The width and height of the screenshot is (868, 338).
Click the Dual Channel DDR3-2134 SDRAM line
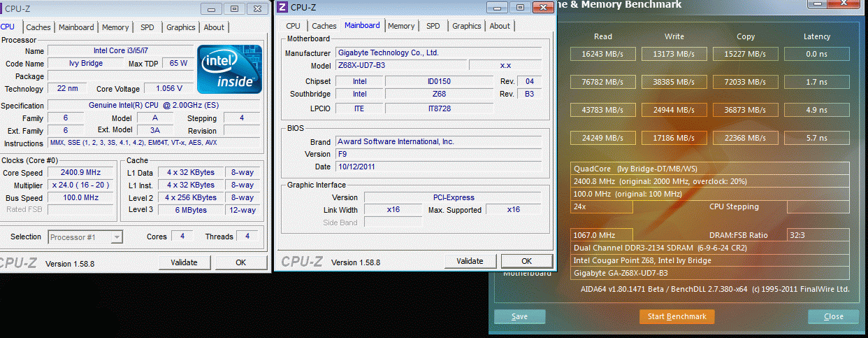[x=710, y=248]
